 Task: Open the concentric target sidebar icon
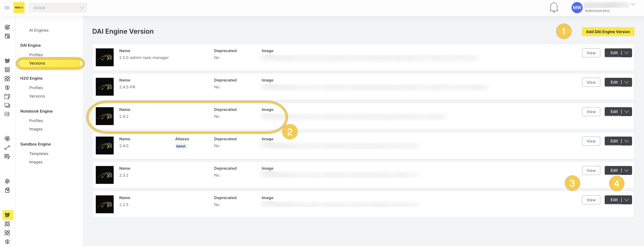tap(7, 181)
